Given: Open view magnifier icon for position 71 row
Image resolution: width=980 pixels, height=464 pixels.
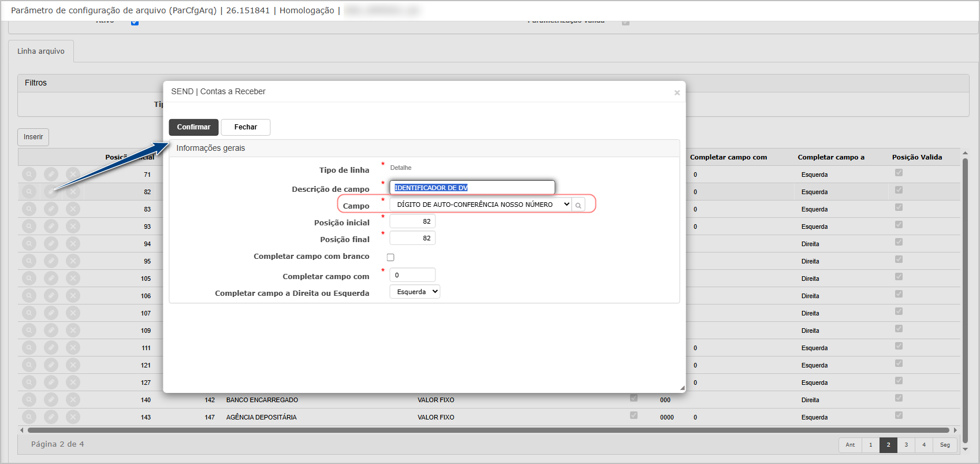Looking at the screenshot, I should 29,174.
